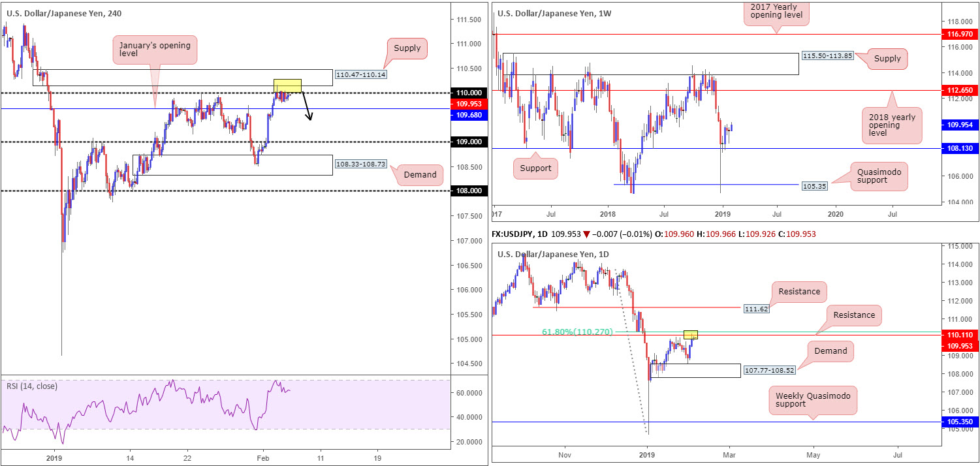Click the '61.80%(110.270)' Fibonacci label

pos(577,332)
